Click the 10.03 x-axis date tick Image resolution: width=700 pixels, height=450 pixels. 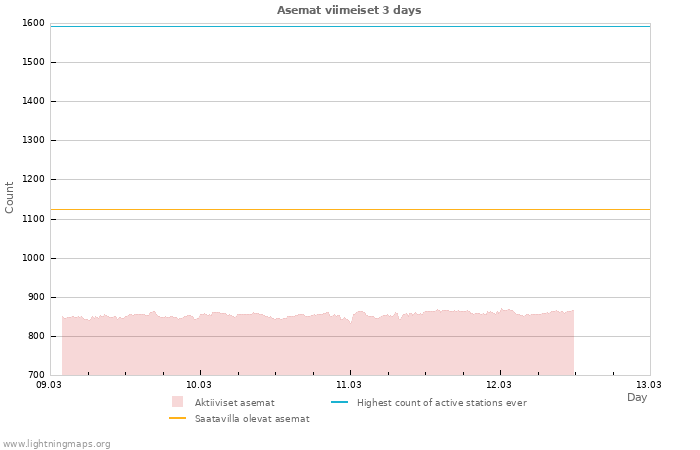tap(199, 384)
